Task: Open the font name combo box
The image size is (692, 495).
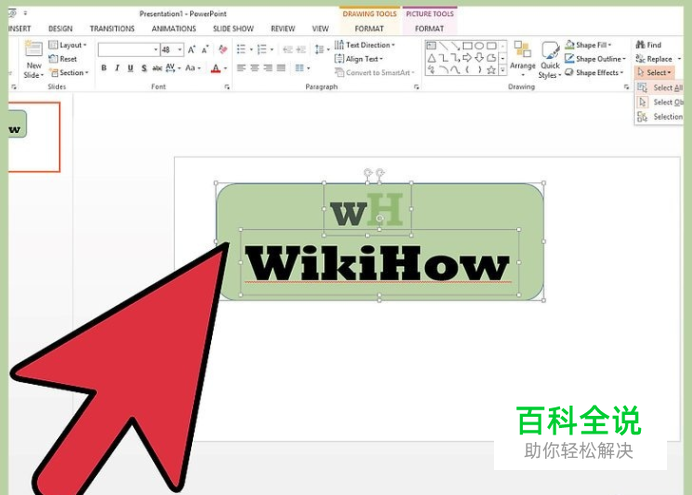Action: (x=128, y=49)
